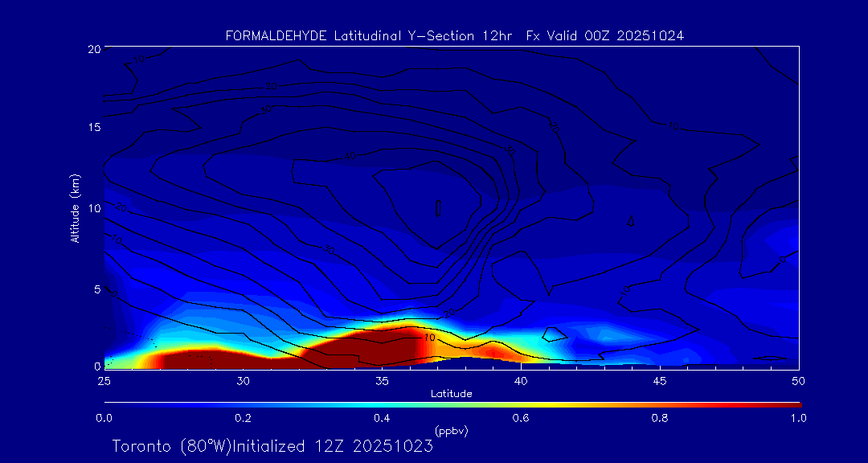The height and width of the screenshot is (463, 868).
Task: Click the 'Altitude (km)' y-axis label
Action: [75, 207]
